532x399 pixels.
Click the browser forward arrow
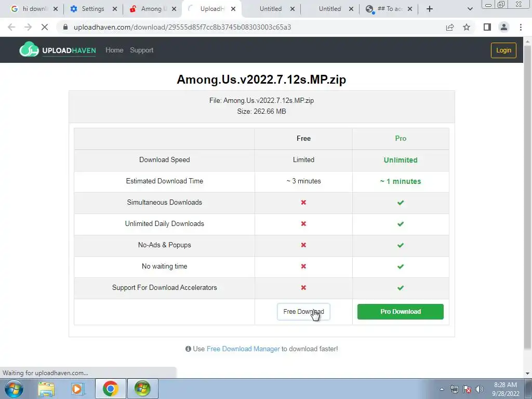pos(28,27)
